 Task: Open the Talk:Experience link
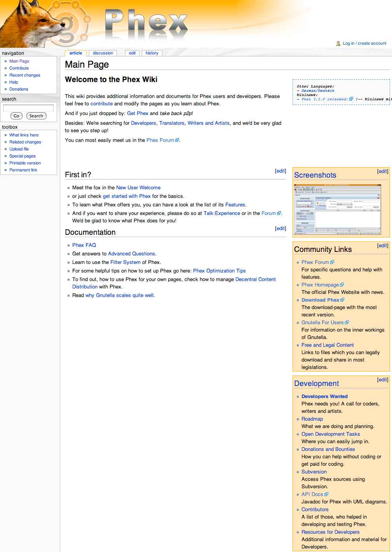222,213
